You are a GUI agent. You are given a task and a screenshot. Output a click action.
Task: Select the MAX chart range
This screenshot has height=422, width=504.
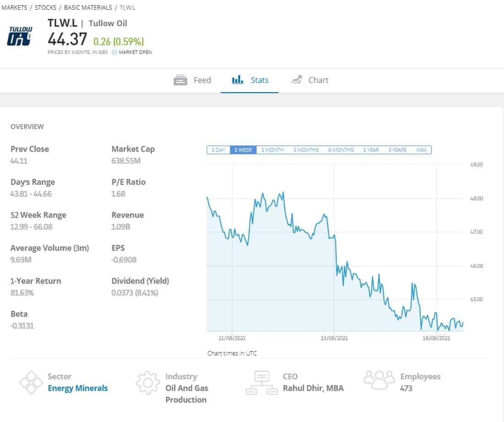pos(422,150)
